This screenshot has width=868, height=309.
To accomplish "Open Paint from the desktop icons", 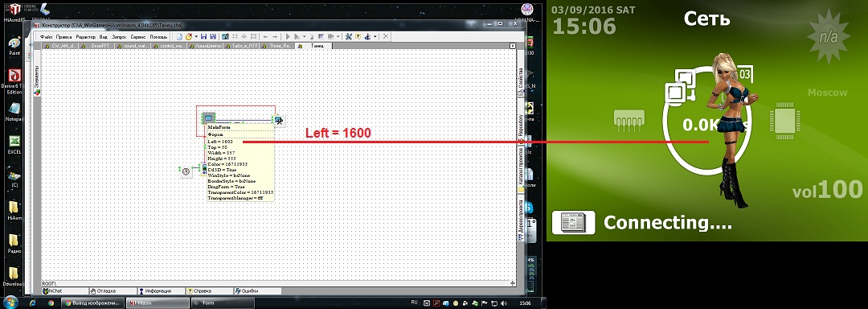I will (x=15, y=45).
